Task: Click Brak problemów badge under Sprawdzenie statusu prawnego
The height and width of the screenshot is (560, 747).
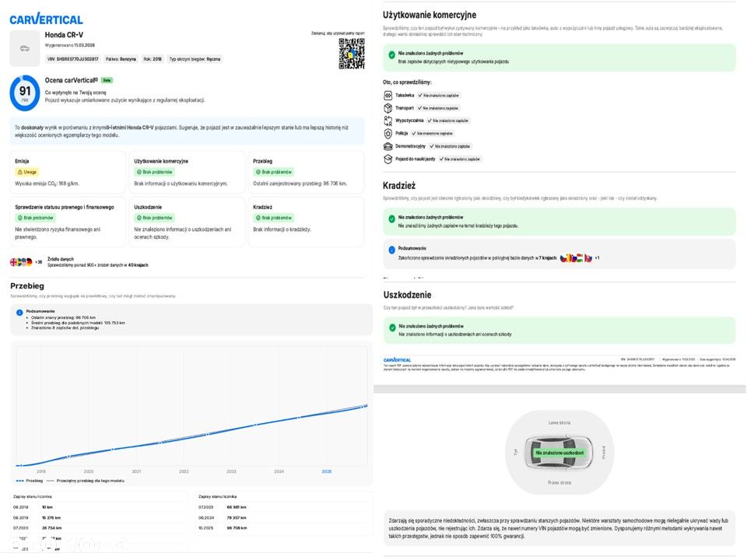Action: pos(36,218)
